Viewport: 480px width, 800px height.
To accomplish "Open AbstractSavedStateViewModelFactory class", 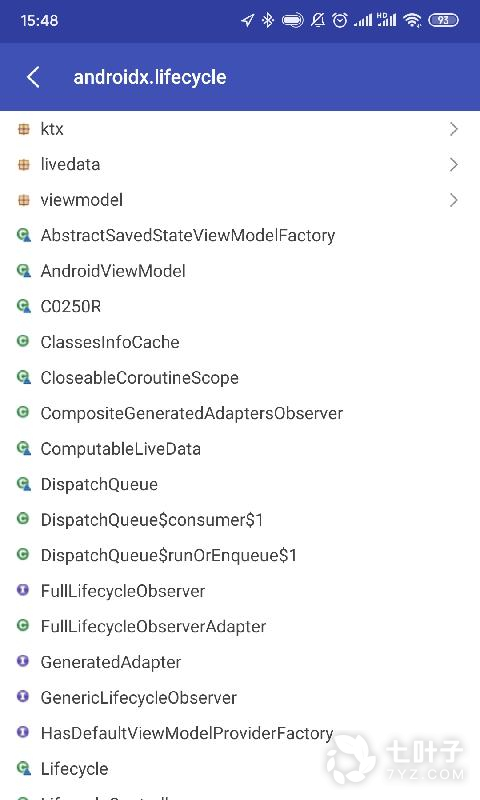I will [240, 236].
